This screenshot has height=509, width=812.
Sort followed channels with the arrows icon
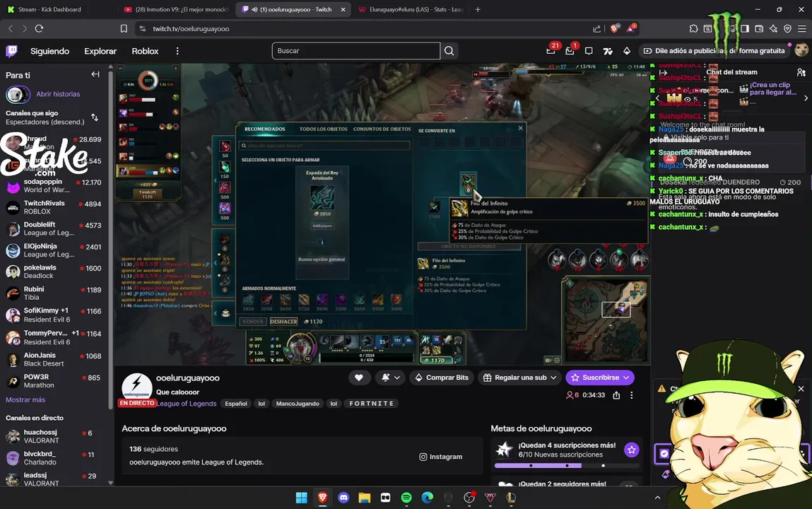point(95,117)
